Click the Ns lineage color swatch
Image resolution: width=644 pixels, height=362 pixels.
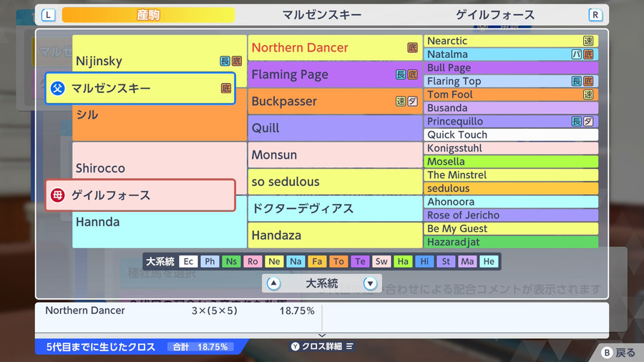tap(231, 261)
